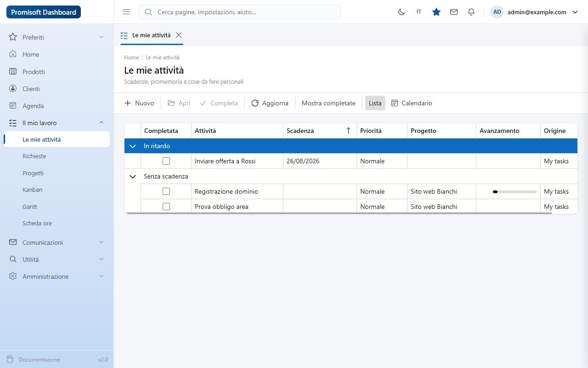
Task: Click the Nuovo button
Action: 140,103
